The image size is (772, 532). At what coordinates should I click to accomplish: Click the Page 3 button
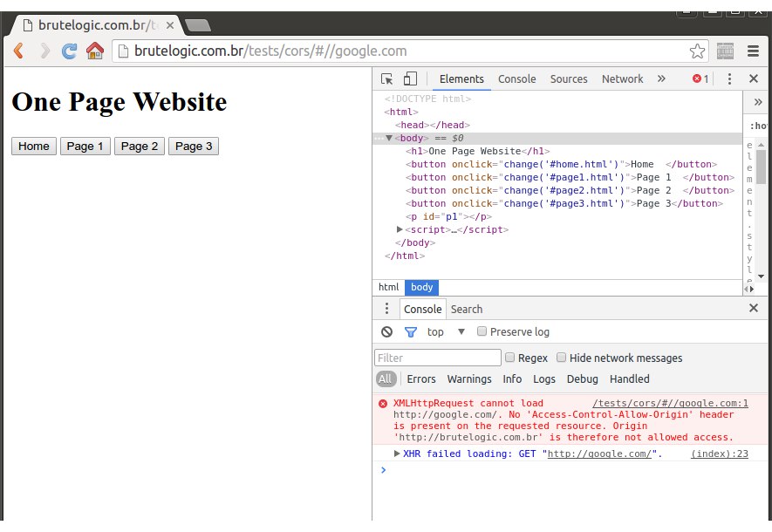(194, 147)
